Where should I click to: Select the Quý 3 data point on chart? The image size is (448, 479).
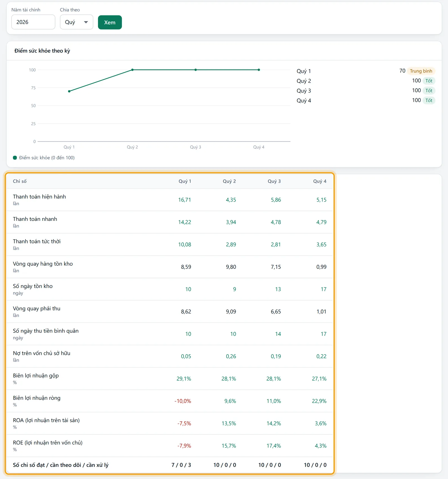click(196, 70)
